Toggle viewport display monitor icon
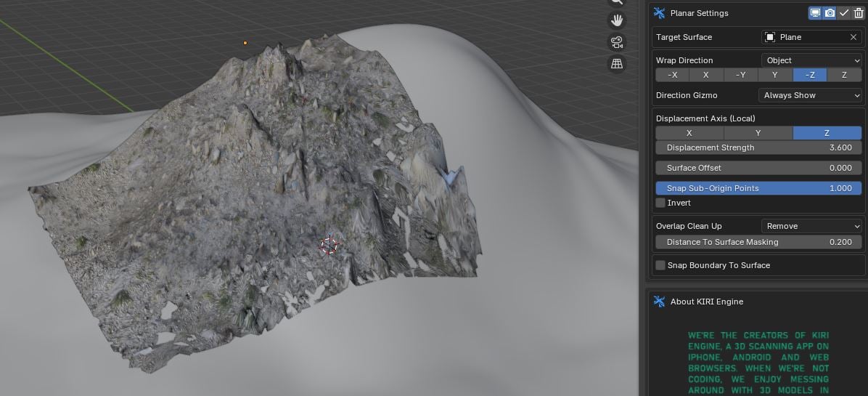The image size is (868, 396). [815, 13]
